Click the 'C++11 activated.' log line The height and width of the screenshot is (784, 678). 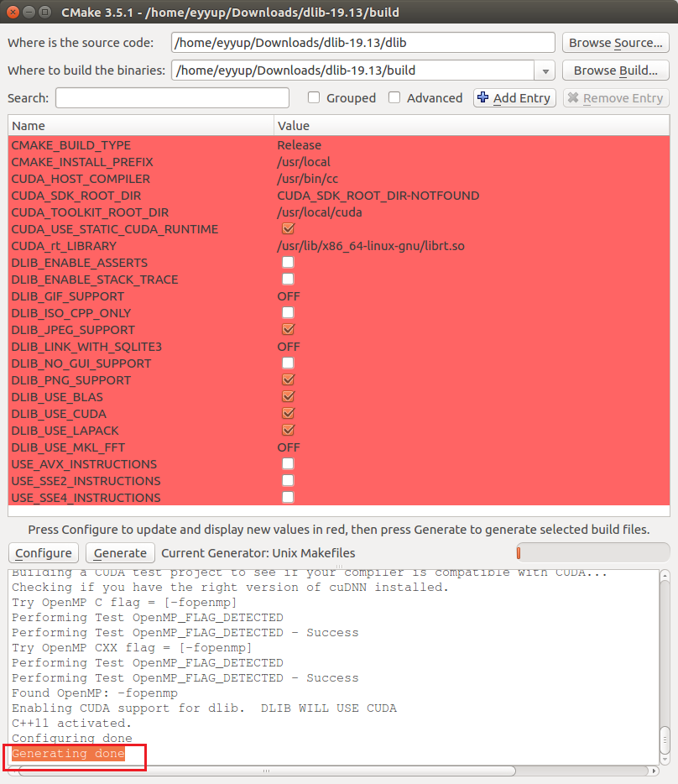[71, 723]
